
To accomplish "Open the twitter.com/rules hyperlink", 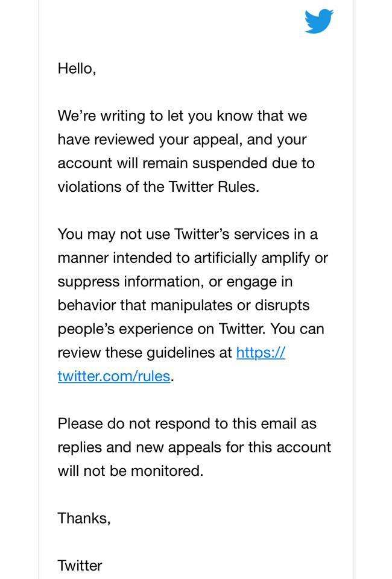I will 114,376.
